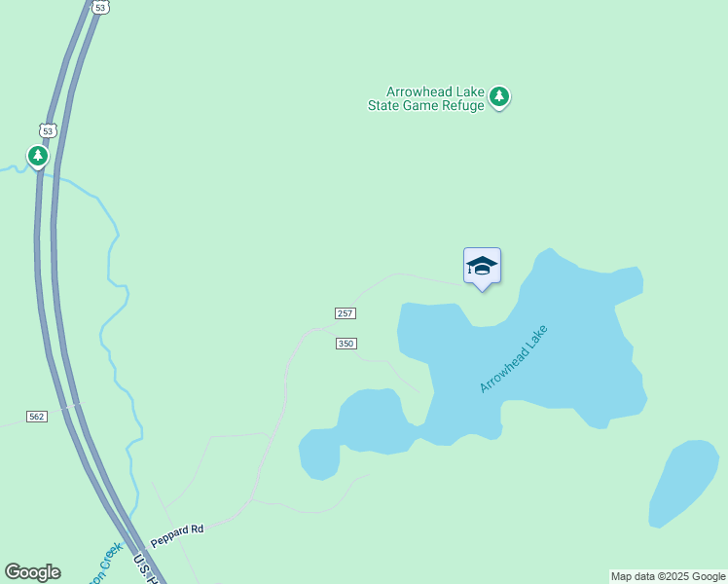This screenshot has width=728, height=584.
Task: Select the route 562 road sign
Action: click(x=37, y=417)
